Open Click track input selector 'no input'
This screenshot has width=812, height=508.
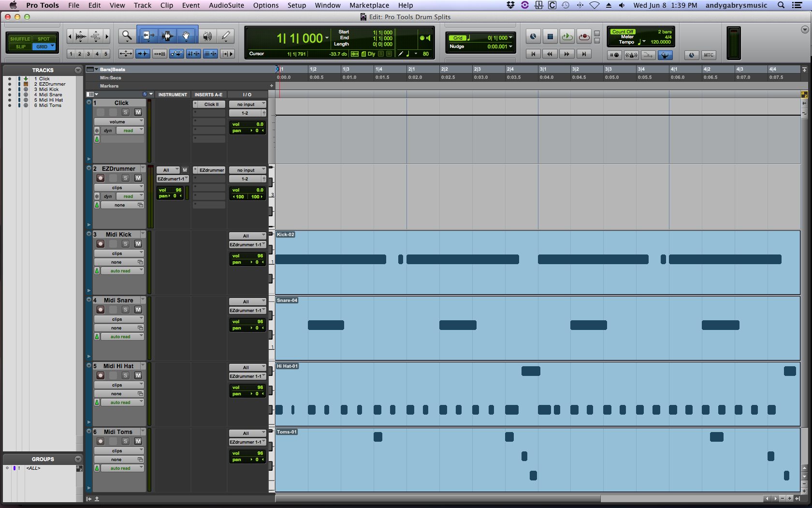pos(247,104)
